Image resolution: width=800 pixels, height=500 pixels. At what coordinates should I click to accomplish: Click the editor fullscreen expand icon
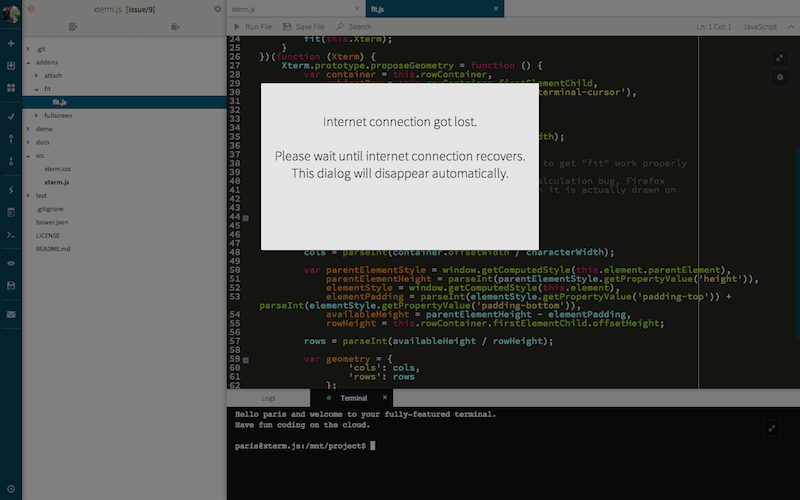(780, 57)
